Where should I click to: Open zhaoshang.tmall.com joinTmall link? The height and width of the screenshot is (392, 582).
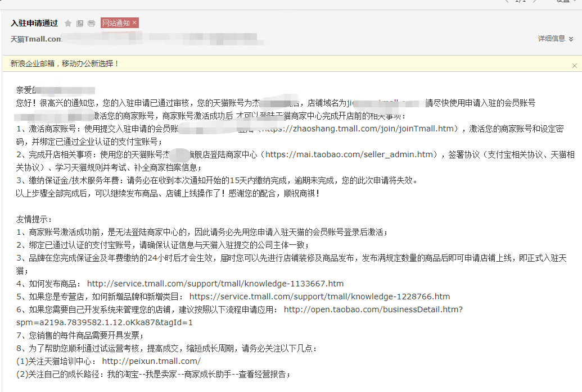358,129
